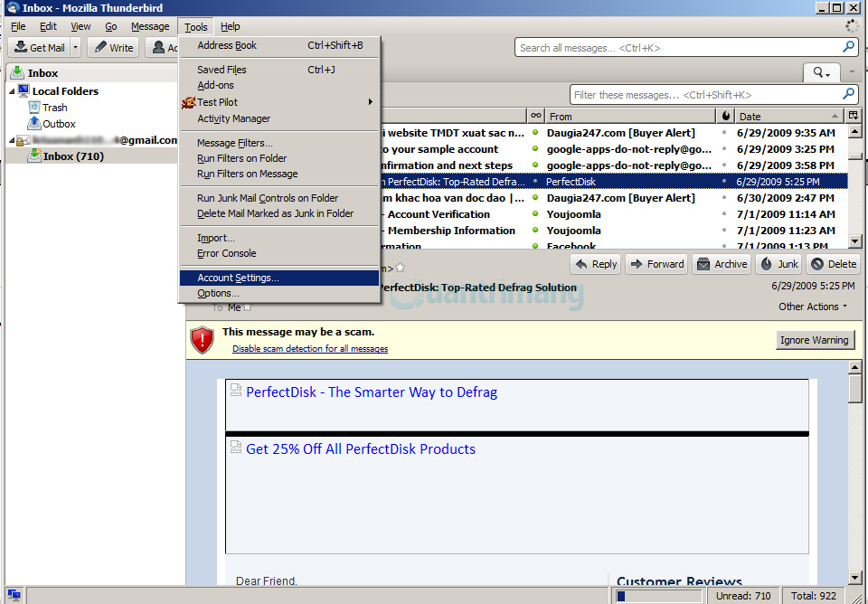Collapse the gmail.com account tree

point(12,140)
